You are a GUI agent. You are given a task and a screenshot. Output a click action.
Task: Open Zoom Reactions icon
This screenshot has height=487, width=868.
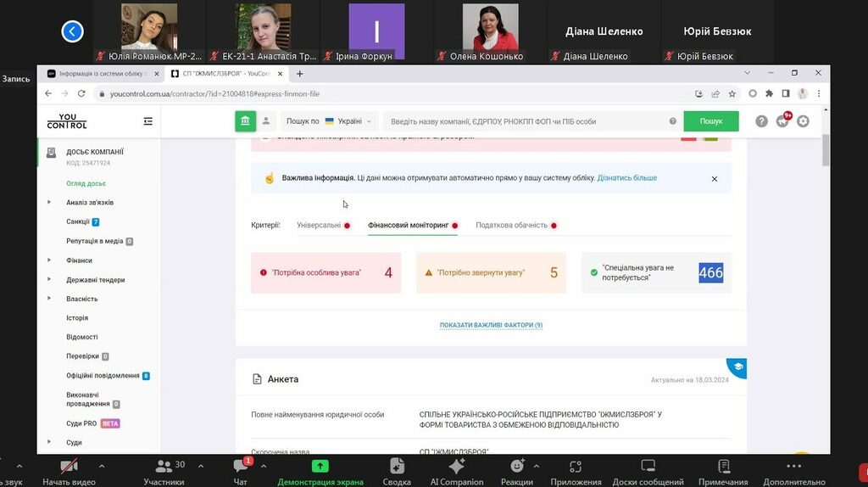tap(516, 467)
